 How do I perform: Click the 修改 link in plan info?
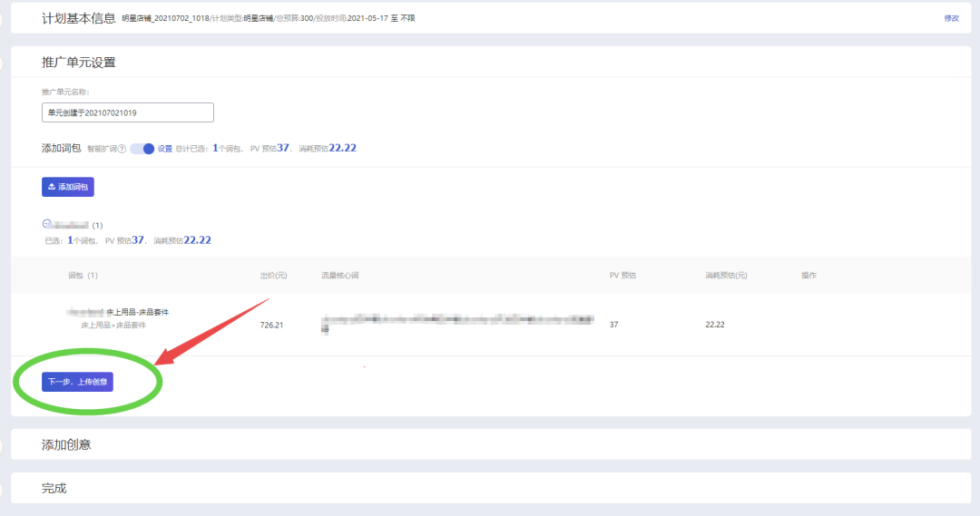(951, 18)
